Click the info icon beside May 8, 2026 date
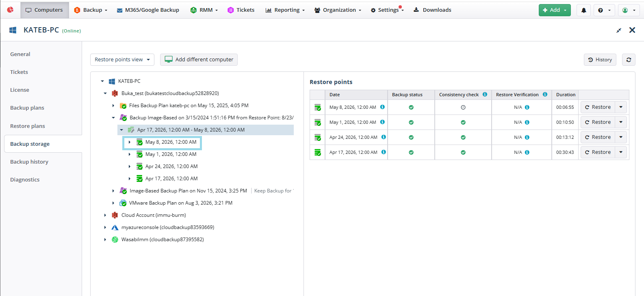 coord(382,107)
